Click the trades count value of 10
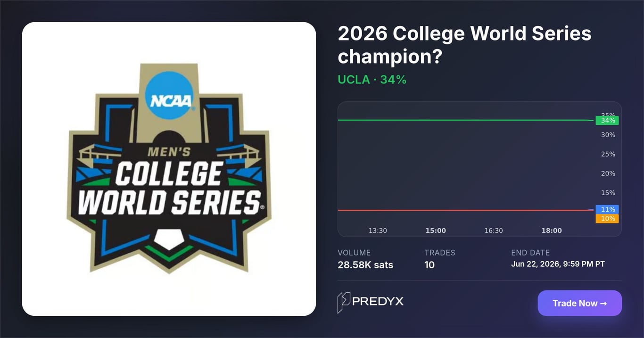 click(x=429, y=265)
